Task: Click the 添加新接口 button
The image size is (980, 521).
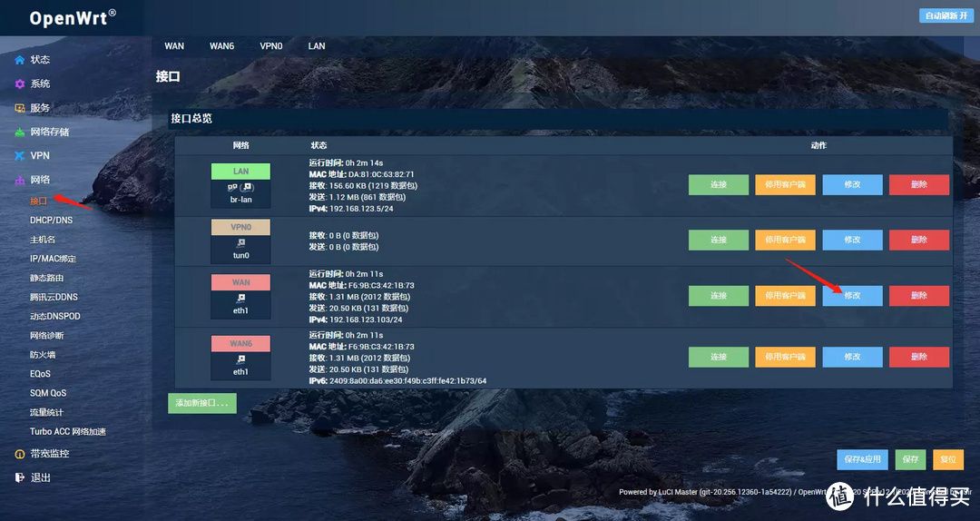Action: [202, 403]
